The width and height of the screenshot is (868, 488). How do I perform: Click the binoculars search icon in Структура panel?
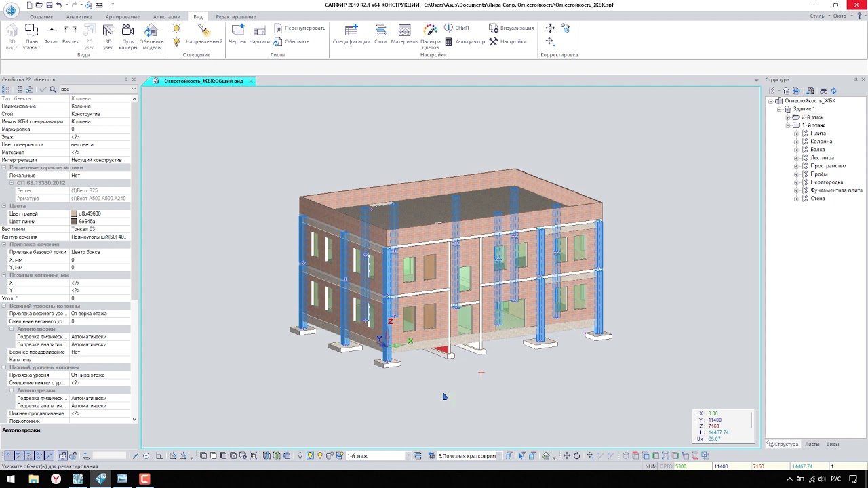pos(823,91)
